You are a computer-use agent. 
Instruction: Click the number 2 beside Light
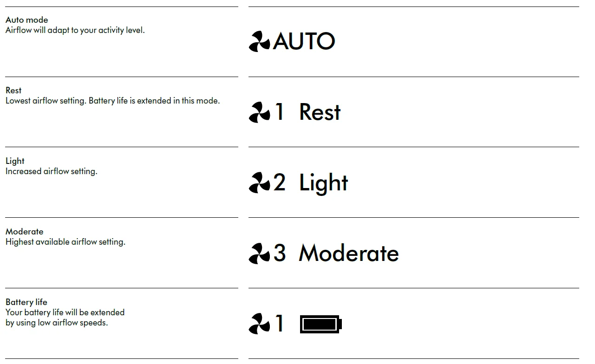[280, 182]
